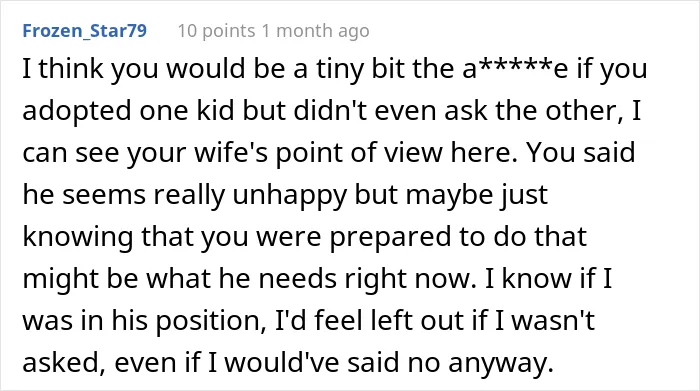Click the '10 points' score text
The width and height of the screenshot is (700, 391).
(x=217, y=31)
